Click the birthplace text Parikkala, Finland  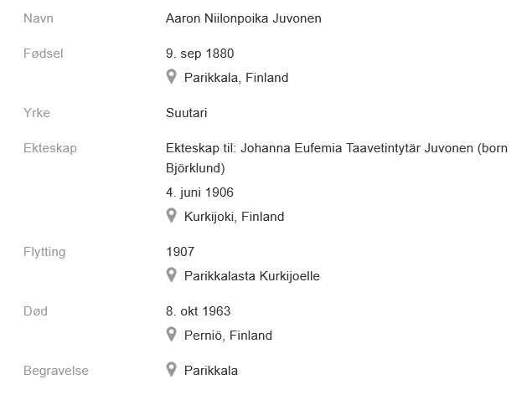(x=235, y=78)
